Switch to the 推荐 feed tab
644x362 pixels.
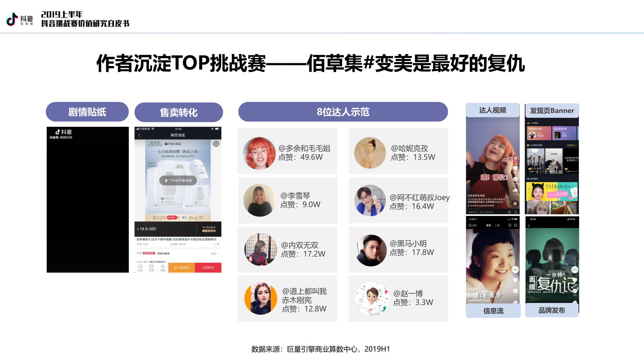(x=488, y=225)
